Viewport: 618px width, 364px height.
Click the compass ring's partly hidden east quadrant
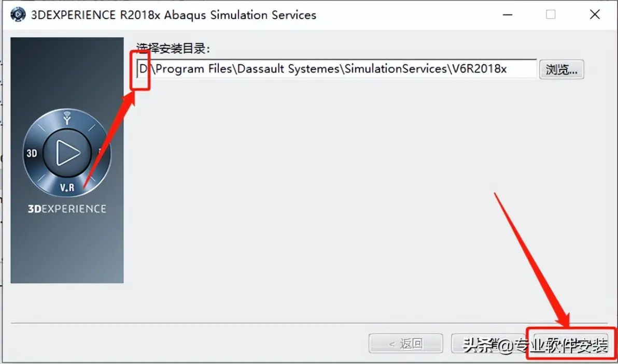click(100, 152)
